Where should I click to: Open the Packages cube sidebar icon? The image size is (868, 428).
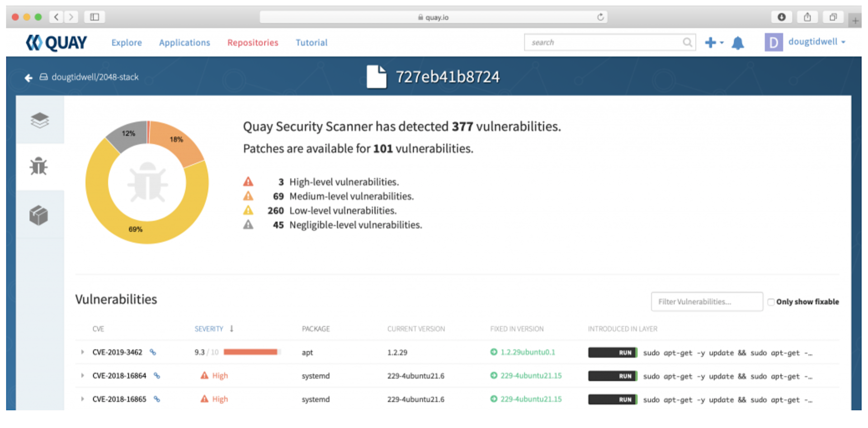coord(39,215)
